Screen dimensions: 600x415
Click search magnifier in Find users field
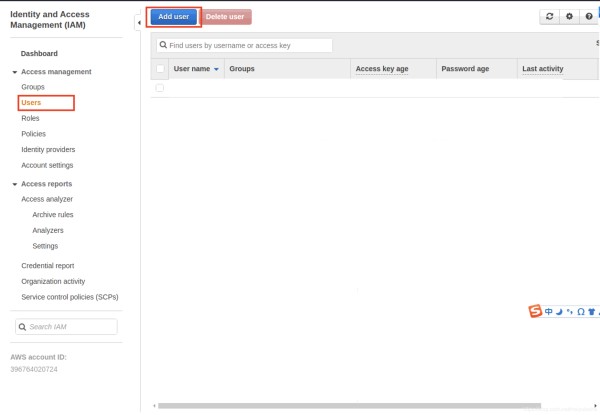tap(163, 45)
